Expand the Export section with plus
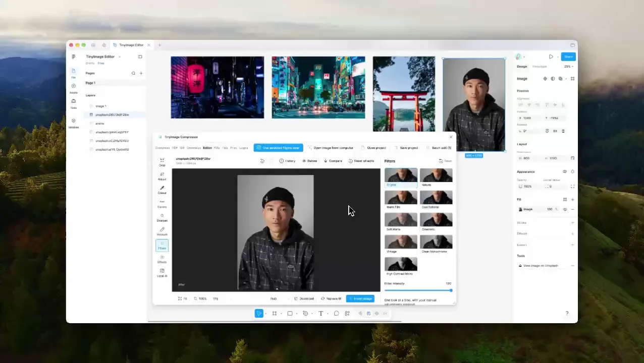The image size is (644, 363). (x=572, y=245)
